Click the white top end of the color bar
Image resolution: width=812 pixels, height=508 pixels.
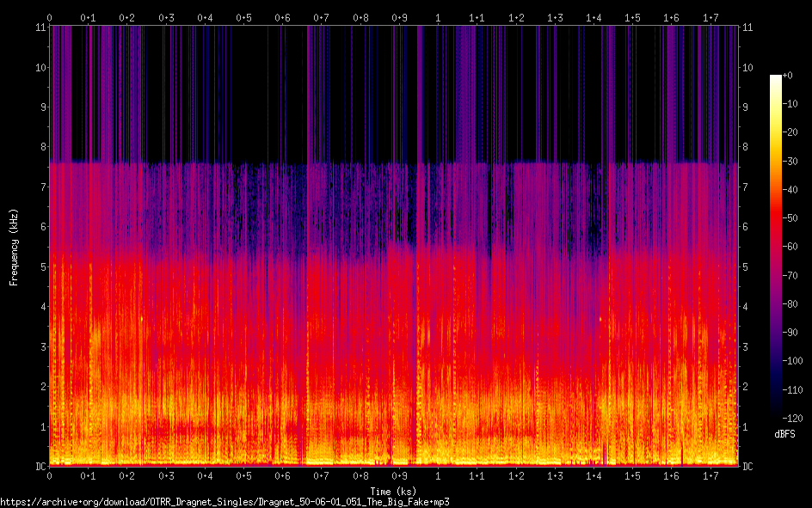point(776,77)
